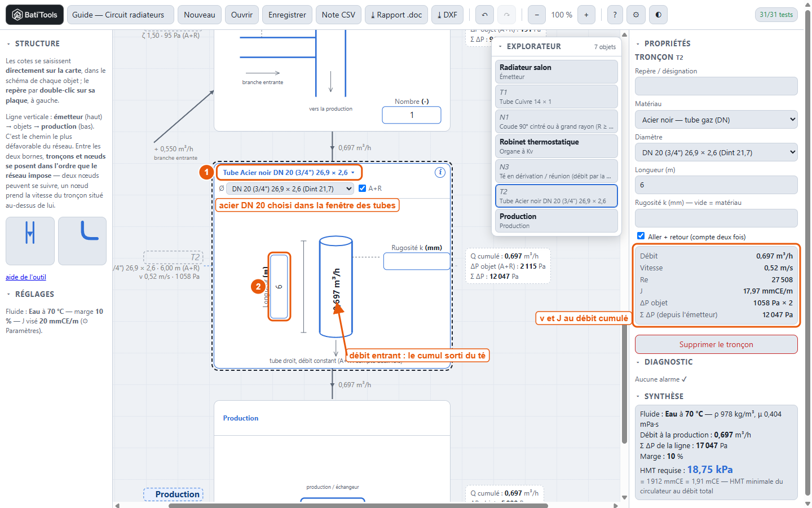Image resolution: width=812 pixels, height=508 pixels.
Task: Select the T1 Tube Cuivre explorer item
Action: pyautogui.click(x=556, y=97)
